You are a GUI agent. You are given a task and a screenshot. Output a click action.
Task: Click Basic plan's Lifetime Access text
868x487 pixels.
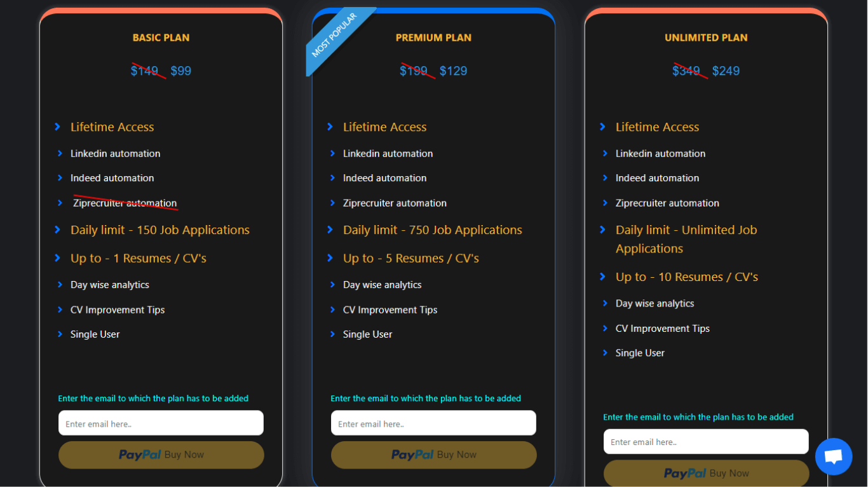click(x=112, y=127)
